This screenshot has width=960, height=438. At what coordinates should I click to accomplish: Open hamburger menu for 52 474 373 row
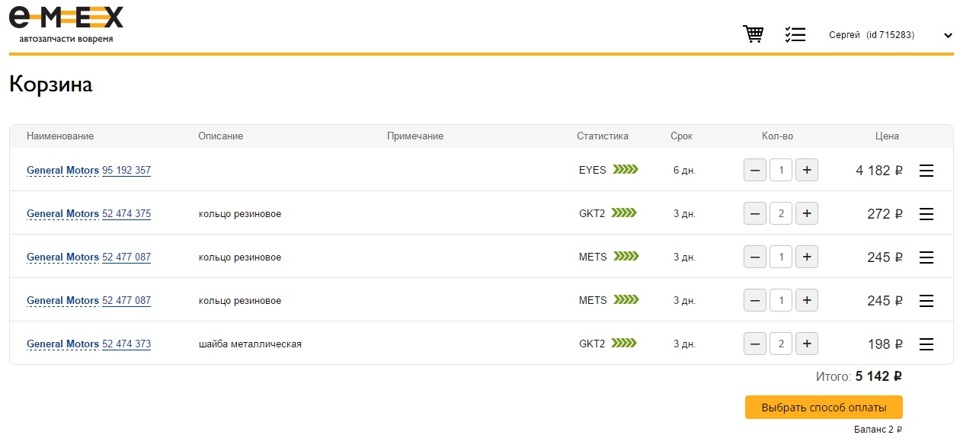click(926, 344)
